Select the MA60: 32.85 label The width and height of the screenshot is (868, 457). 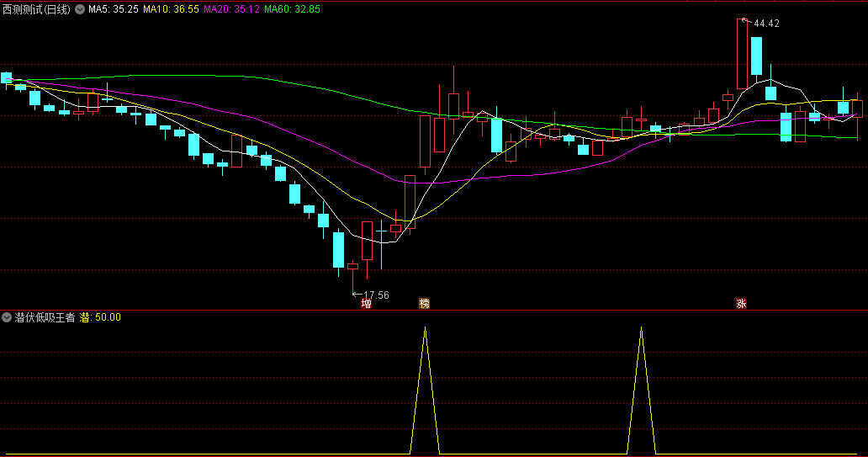tap(292, 9)
